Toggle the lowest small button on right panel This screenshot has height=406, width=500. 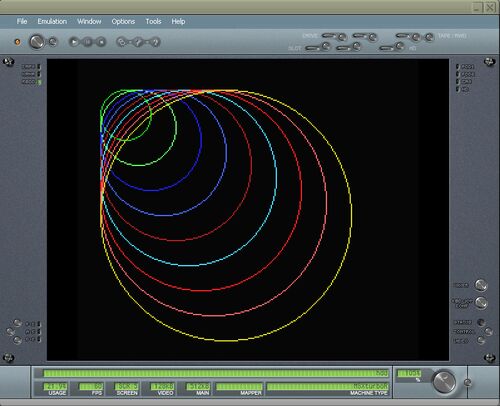pos(481,340)
